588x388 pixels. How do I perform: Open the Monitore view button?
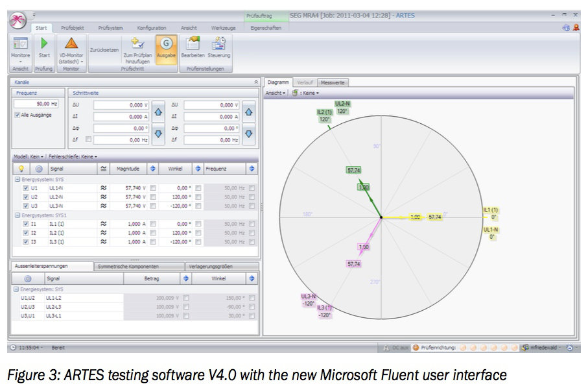[x=20, y=49]
